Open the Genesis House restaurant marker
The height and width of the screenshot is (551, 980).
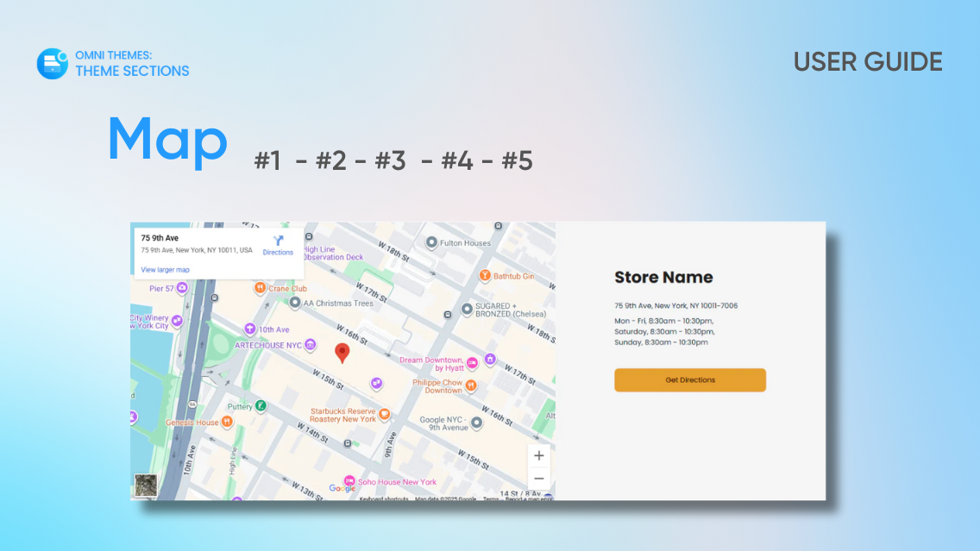227,423
